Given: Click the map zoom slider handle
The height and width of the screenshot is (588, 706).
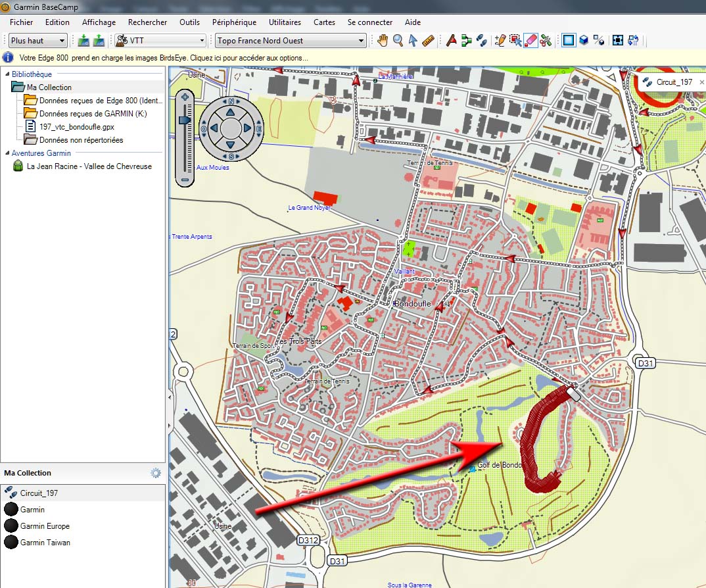Looking at the screenshot, I should [x=185, y=120].
